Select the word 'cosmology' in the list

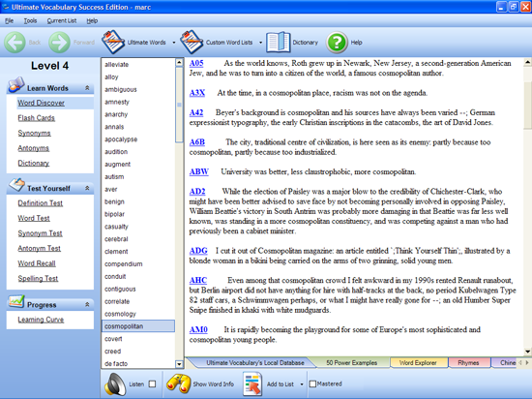point(120,314)
